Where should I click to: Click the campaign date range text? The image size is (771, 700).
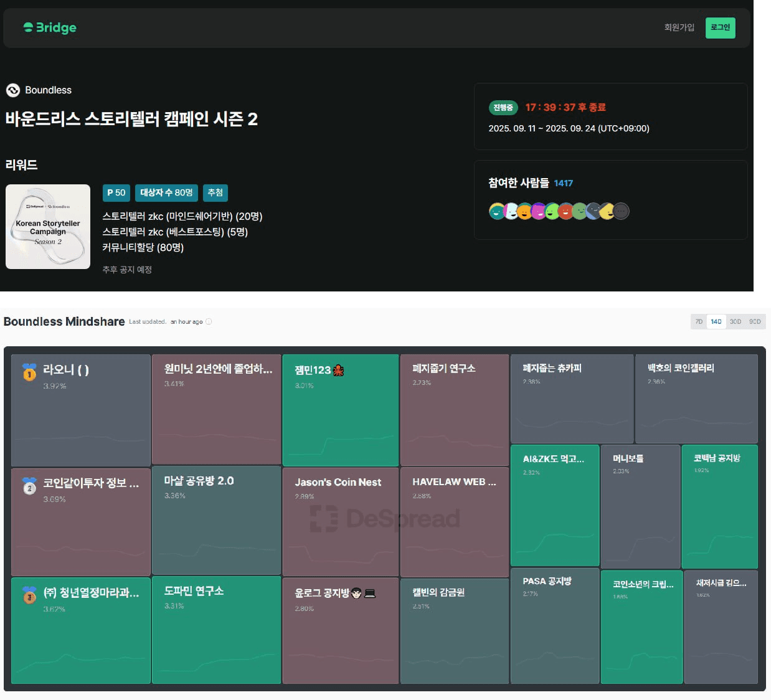569,128
